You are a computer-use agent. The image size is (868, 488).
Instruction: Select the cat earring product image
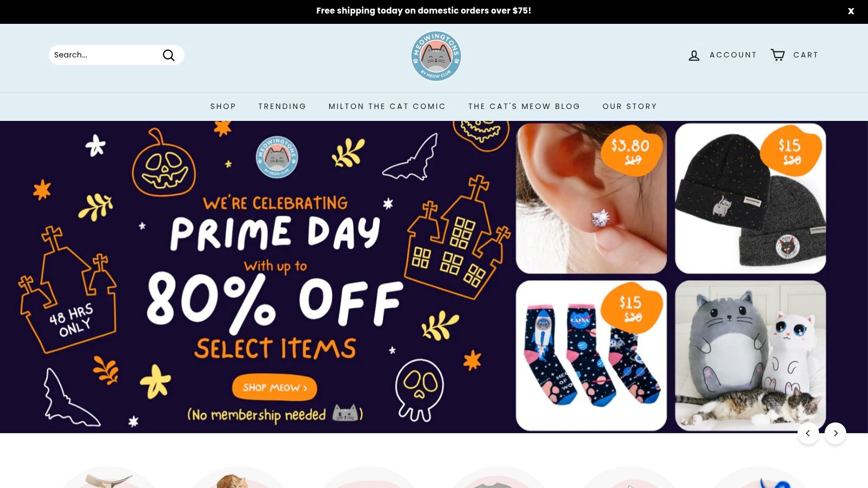[x=591, y=198]
